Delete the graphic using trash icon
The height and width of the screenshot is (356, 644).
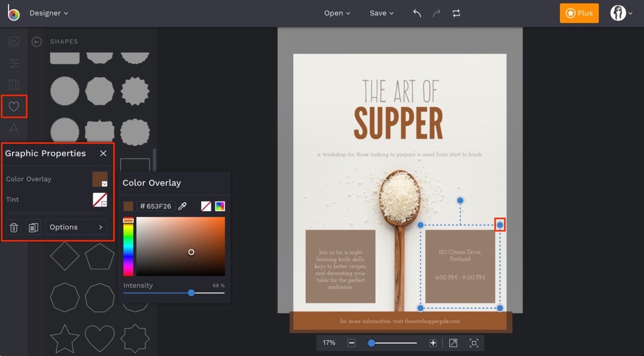coord(13,227)
